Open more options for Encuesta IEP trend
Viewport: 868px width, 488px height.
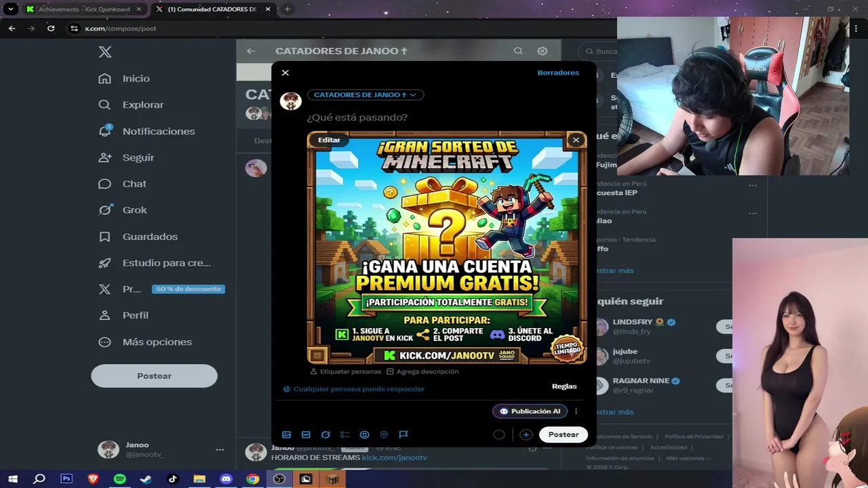(753, 185)
